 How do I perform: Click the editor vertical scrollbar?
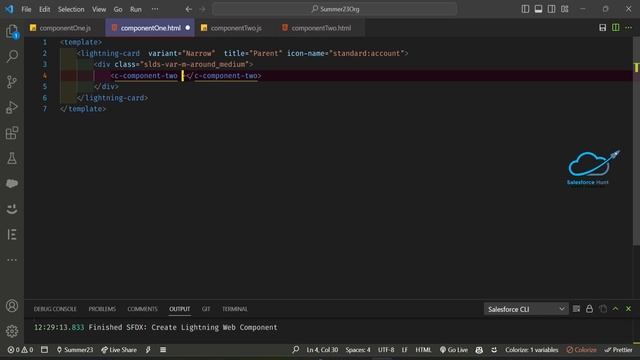[x=636, y=141]
